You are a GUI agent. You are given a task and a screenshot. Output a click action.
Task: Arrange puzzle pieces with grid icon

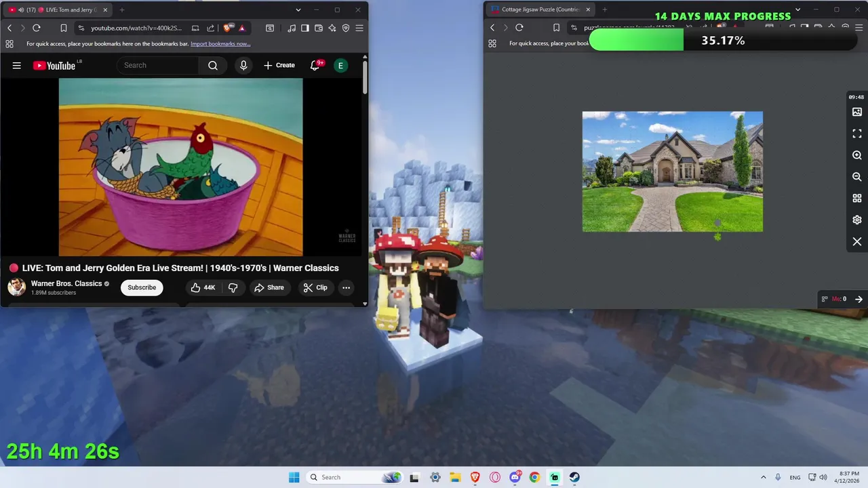857,199
